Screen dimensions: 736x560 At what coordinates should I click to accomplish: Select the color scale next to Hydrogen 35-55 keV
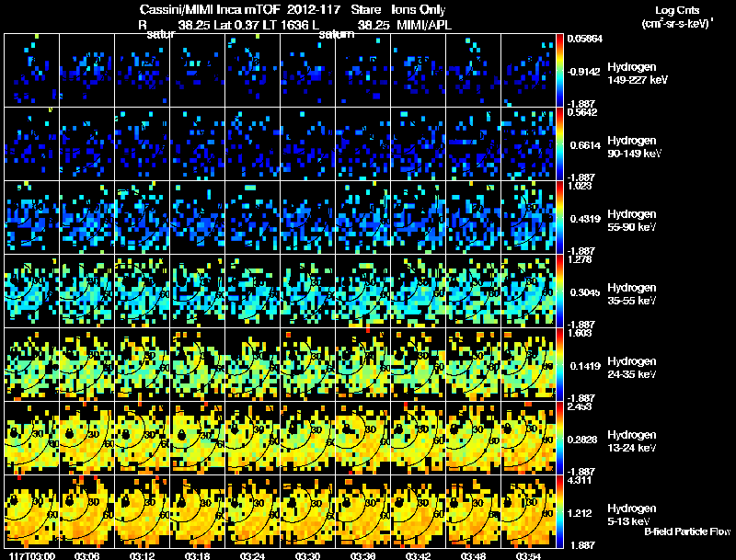click(x=560, y=290)
